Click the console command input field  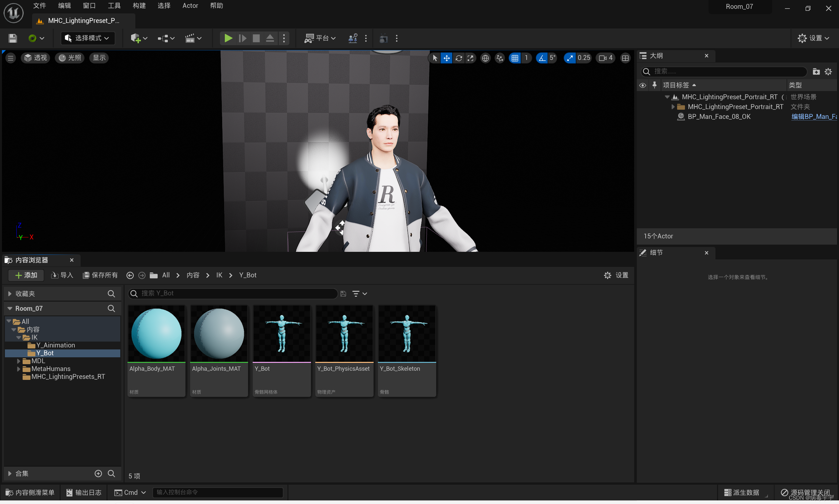pos(218,492)
